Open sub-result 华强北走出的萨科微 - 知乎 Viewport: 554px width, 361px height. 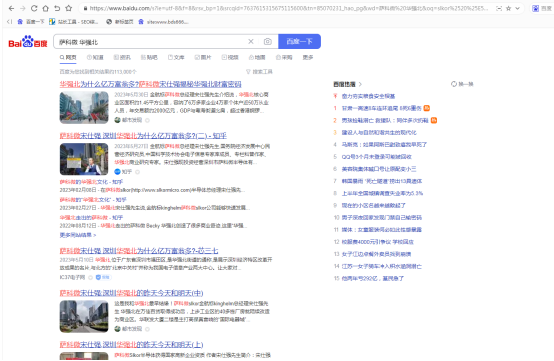tap(91, 218)
